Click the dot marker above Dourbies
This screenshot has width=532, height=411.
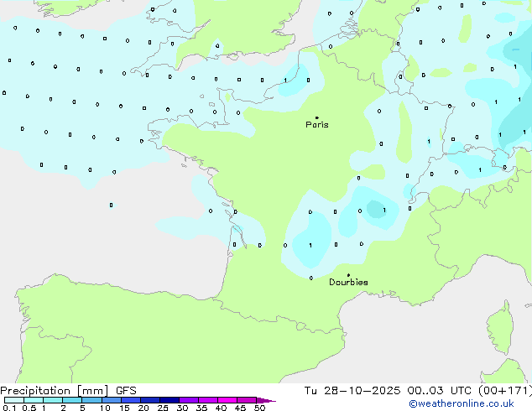click(348, 275)
